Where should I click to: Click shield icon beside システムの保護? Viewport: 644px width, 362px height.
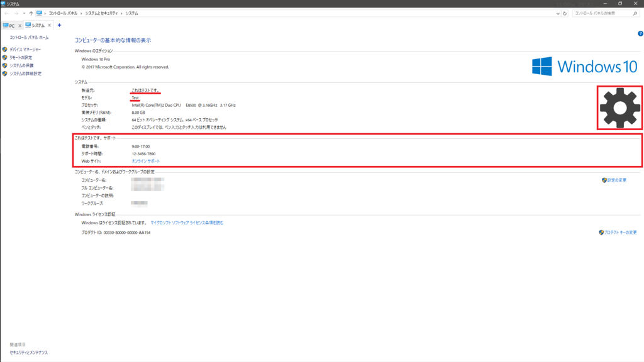(5, 65)
